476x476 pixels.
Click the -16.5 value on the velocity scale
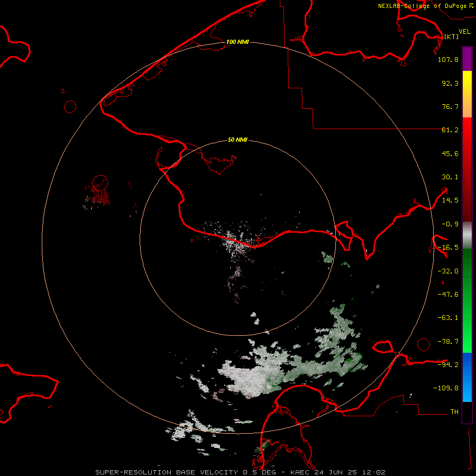(x=448, y=248)
